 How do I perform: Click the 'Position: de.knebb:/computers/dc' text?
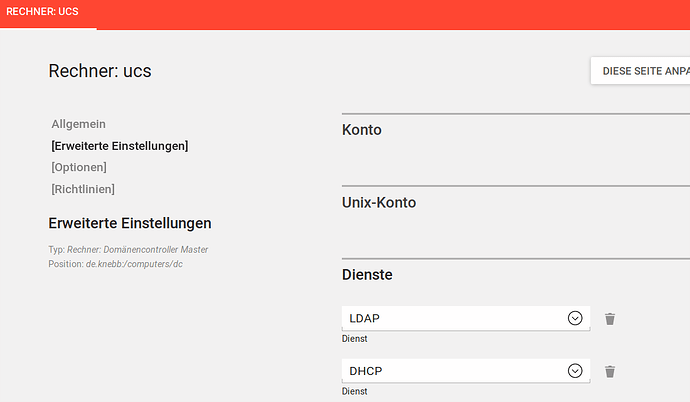click(x=115, y=264)
